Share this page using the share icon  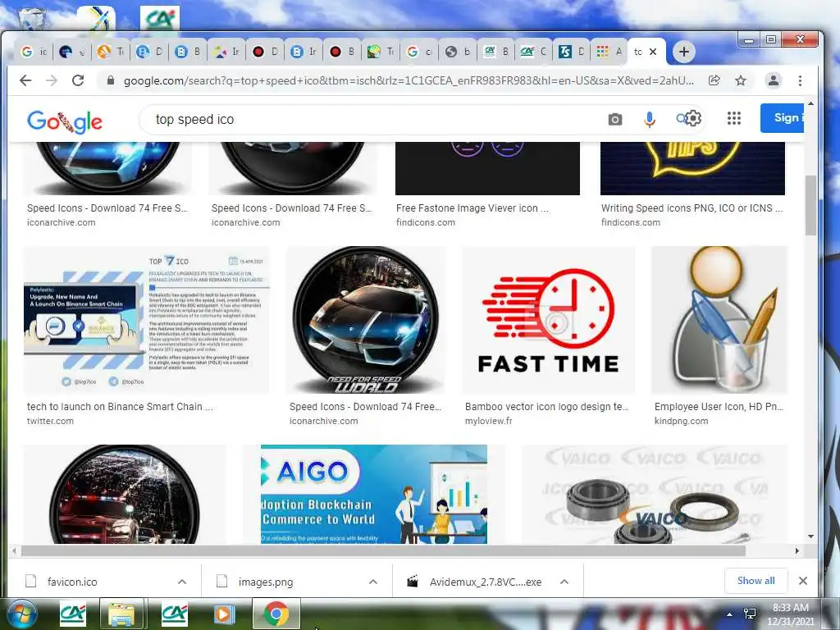pos(714,80)
